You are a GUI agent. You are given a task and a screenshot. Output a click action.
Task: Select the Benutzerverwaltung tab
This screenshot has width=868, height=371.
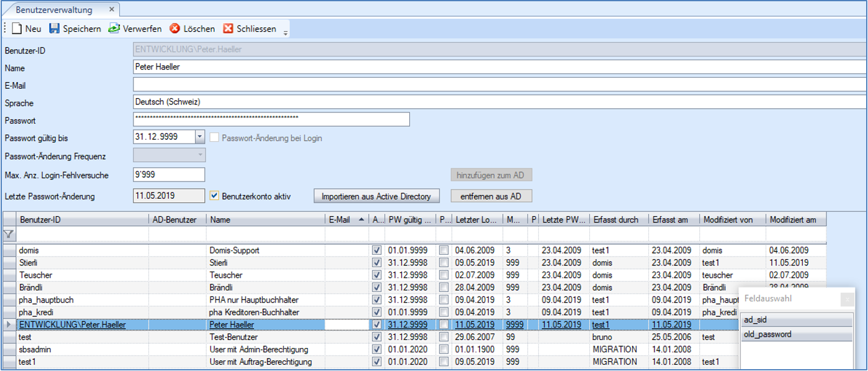click(x=54, y=10)
